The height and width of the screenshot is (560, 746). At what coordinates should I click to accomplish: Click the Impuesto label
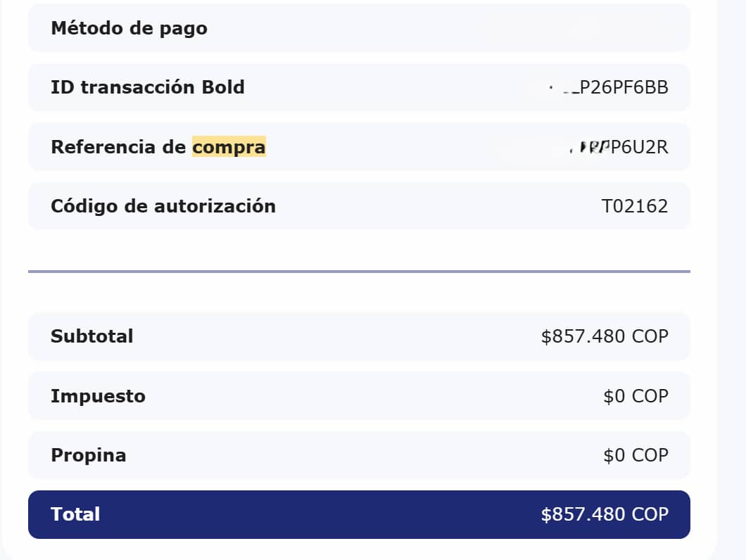coord(98,396)
